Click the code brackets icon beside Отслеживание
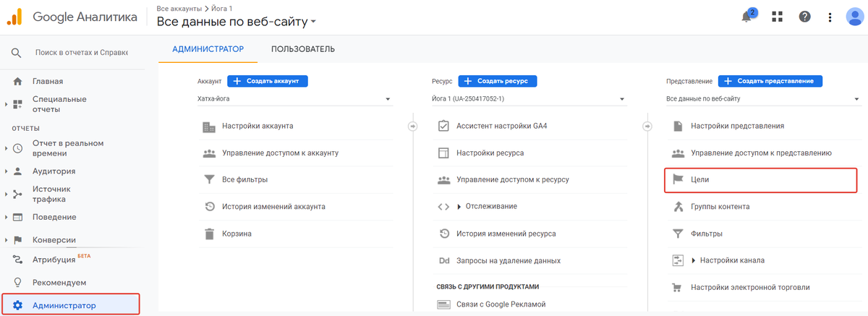 [443, 207]
